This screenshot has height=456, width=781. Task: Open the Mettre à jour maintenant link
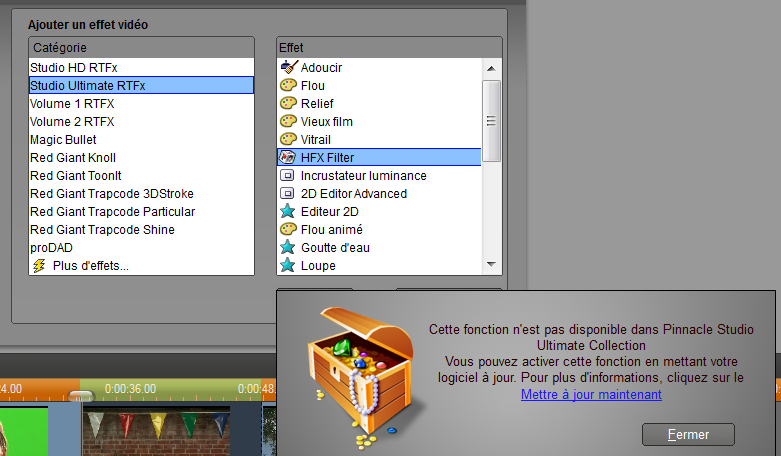591,394
